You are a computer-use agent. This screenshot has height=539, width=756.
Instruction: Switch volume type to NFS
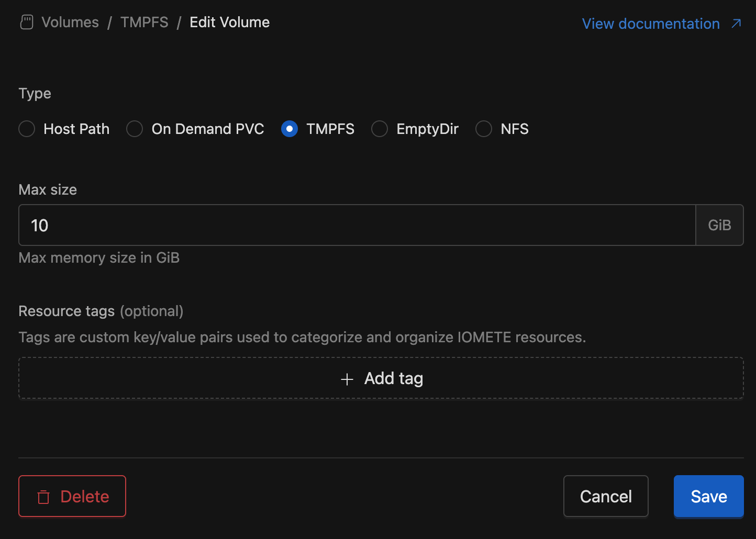point(484,129)
